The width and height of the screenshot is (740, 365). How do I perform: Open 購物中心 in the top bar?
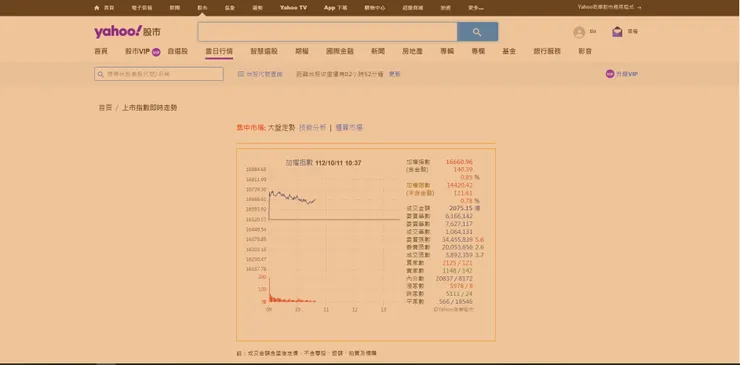pyautogui.click(x=375, y=8)
